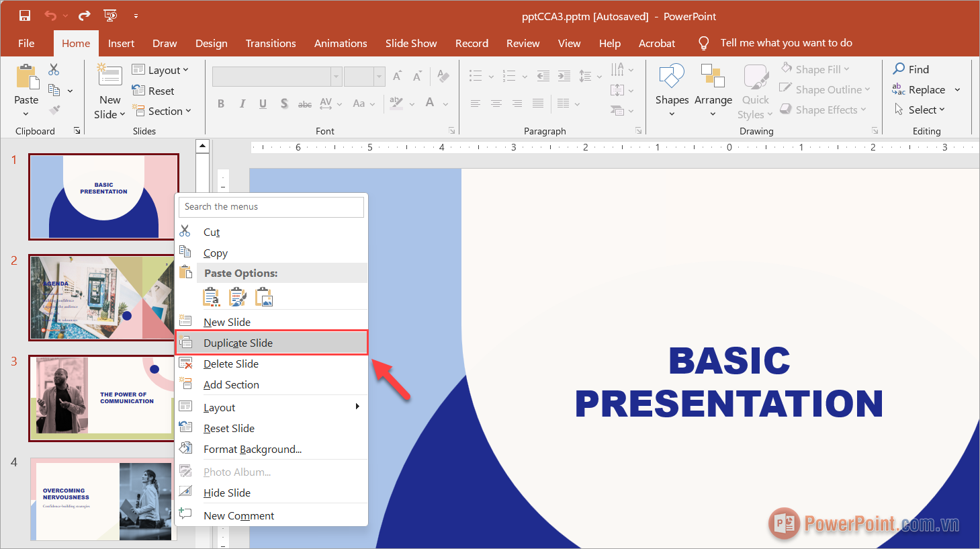Open the Font dialog launcher
The width and height of the screenshot is (980, 549).
tap(451, 130)
